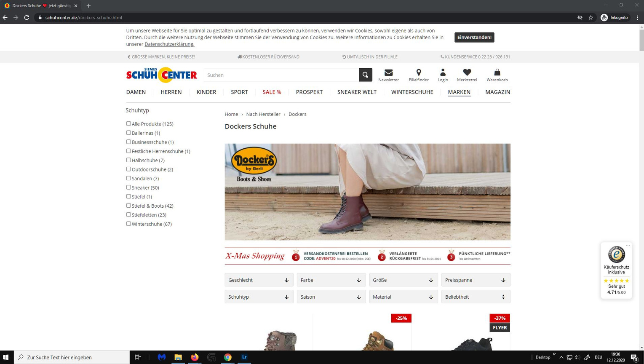Check the Sneaker (50) filter
This screenshot has height=364, width=644.
click(128, 187)
